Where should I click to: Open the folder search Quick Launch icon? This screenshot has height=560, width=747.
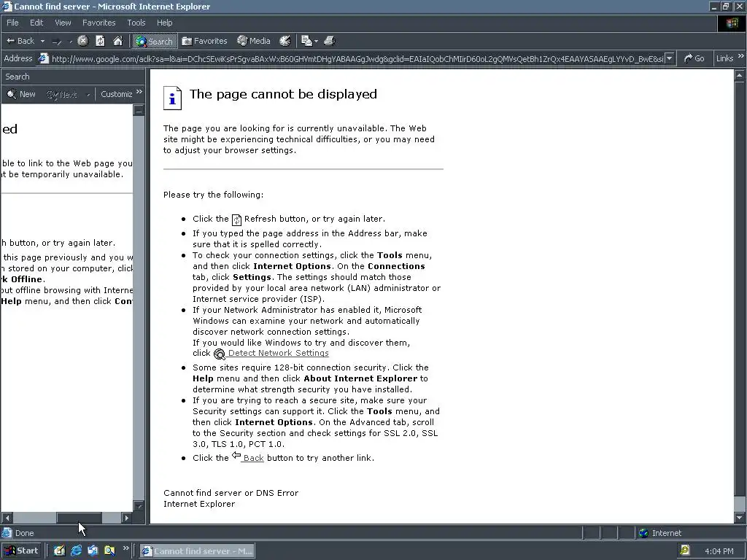coord(109,551)
